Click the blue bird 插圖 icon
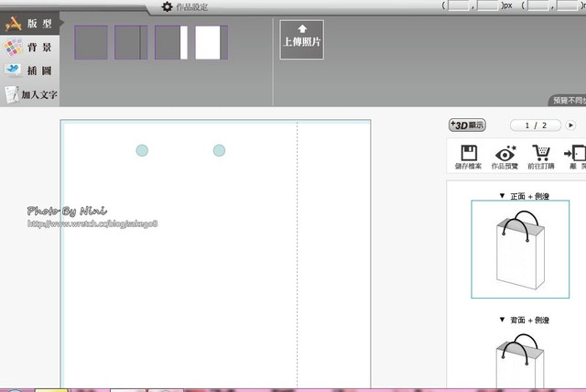Image resolution: width=586 pixels, height=392 pixels. point(13,70)
